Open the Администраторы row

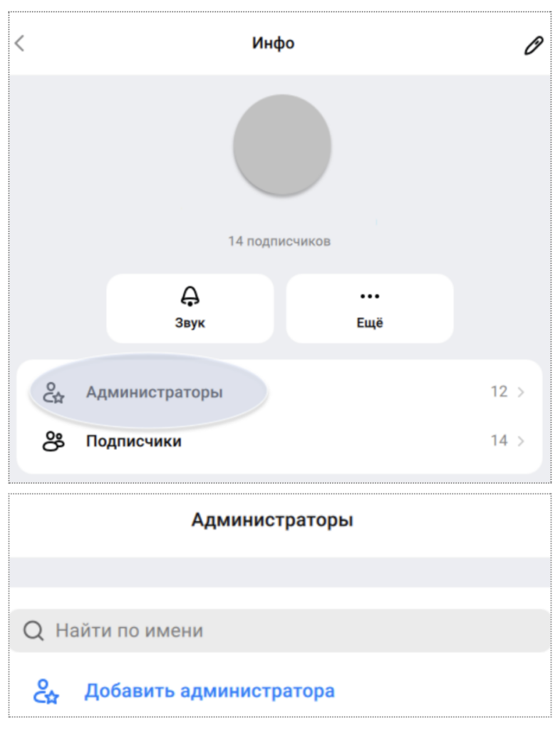coord(279,392)
